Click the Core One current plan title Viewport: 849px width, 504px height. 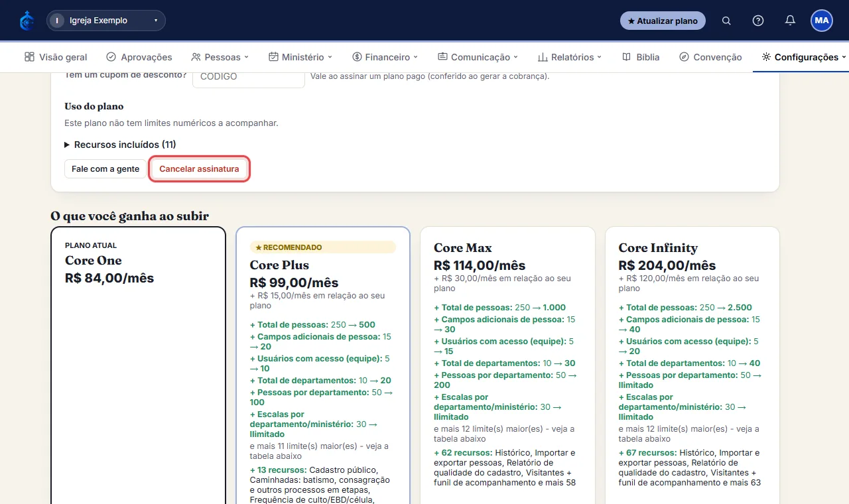pyautogui.click(x=94, y=261)
